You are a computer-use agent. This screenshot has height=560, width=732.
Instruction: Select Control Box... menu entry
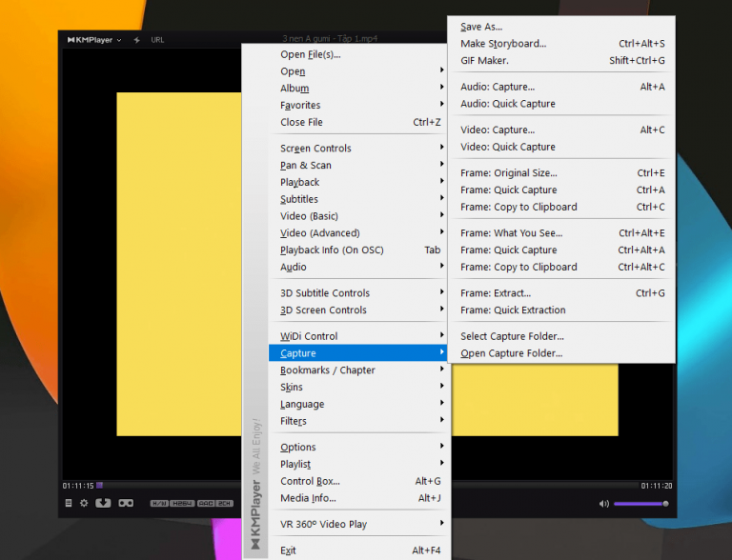[x=359, y=481]
